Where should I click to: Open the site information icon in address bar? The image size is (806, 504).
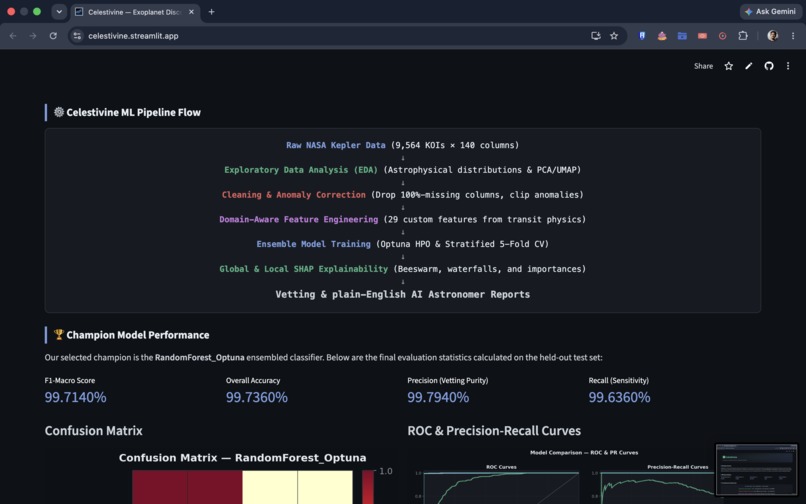coord(77,36)
